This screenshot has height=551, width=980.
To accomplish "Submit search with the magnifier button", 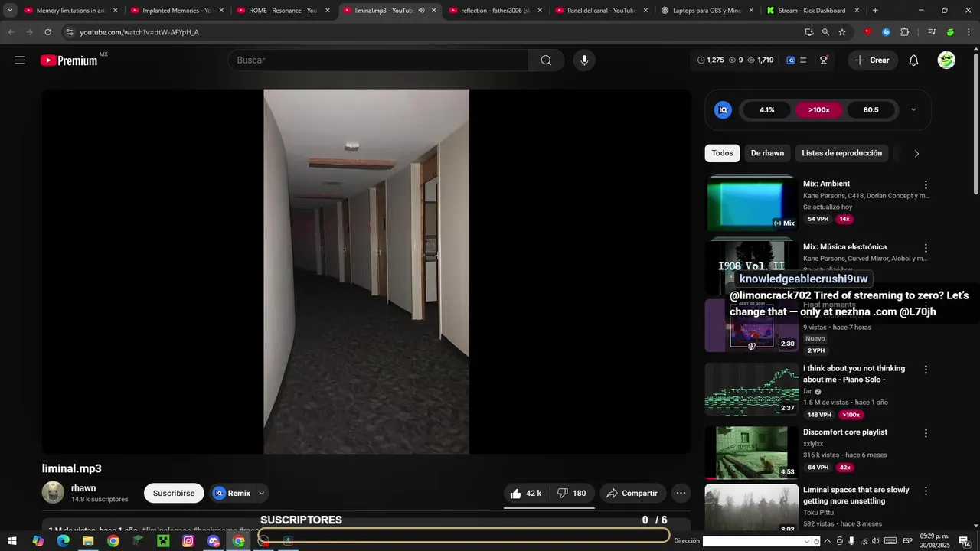I will point(546,60).
